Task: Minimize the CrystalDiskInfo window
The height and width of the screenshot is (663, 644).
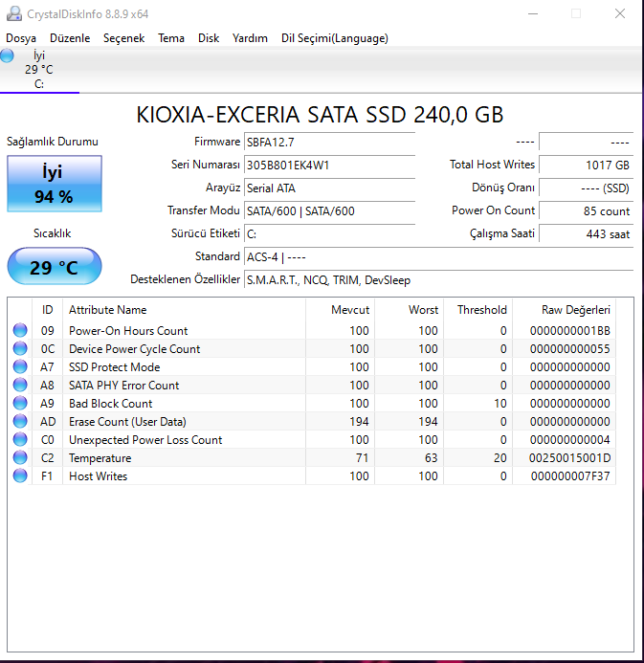Action: (x=533, y=13)
